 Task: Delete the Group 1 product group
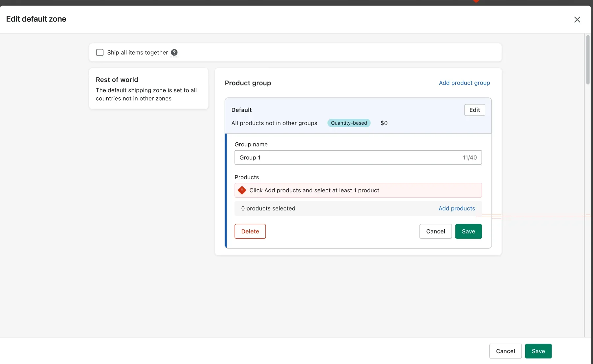[250, 231]
